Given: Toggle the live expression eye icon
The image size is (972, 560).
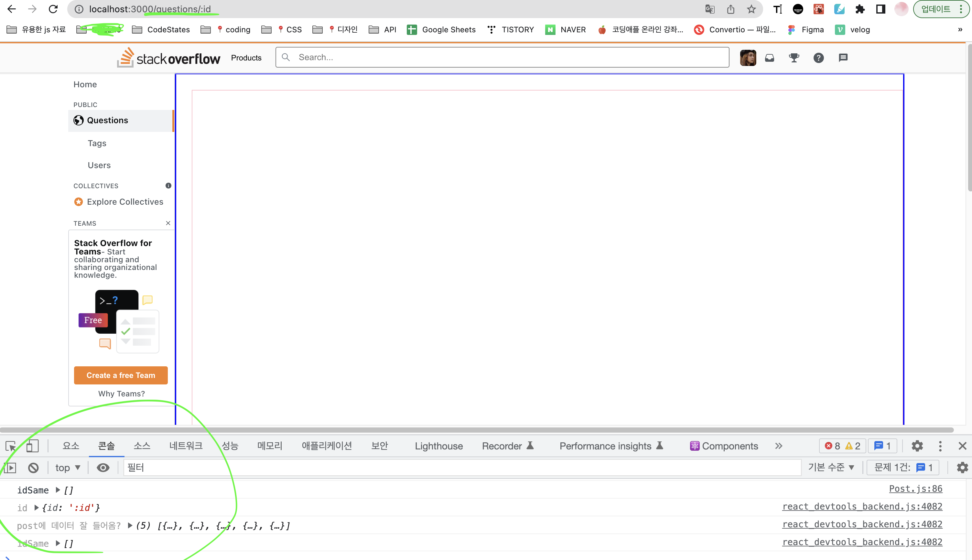Looking at the screenshot, I should point(103,467).
